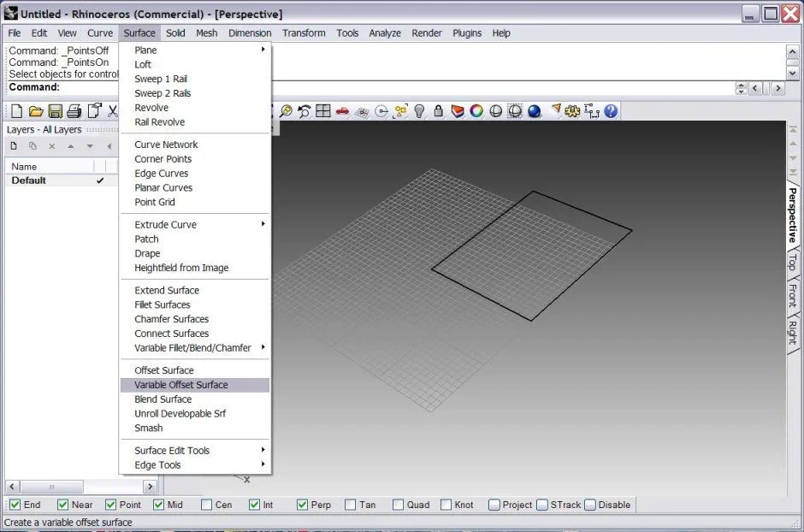Select the Default layer row
This screenshot has width=804, height=532.
click(62, 180)
